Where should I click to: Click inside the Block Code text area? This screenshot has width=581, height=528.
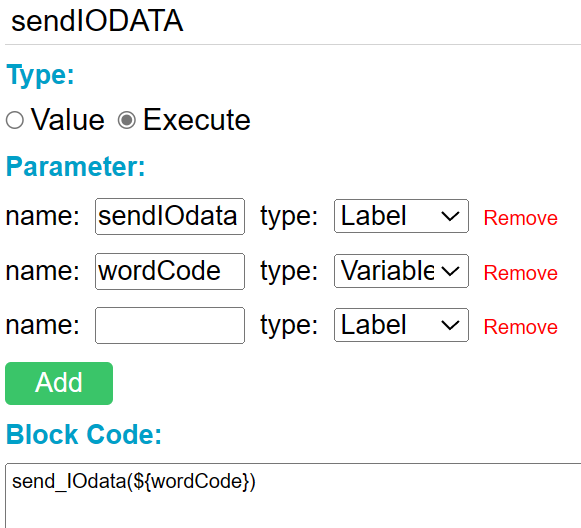coord(293,495)
